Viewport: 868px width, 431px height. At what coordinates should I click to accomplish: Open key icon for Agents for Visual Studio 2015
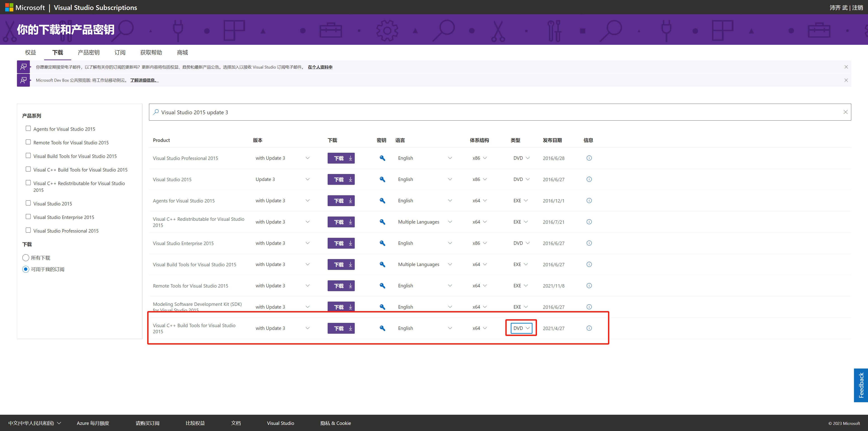(x=382, y=201)
